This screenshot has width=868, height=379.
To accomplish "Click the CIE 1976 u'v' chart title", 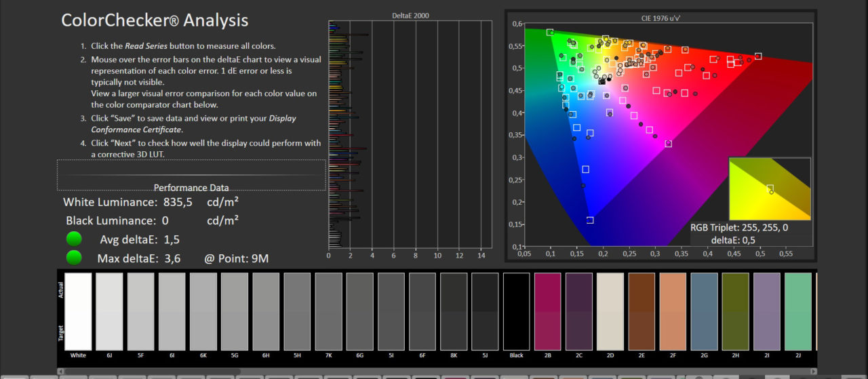I will (660, 18).
